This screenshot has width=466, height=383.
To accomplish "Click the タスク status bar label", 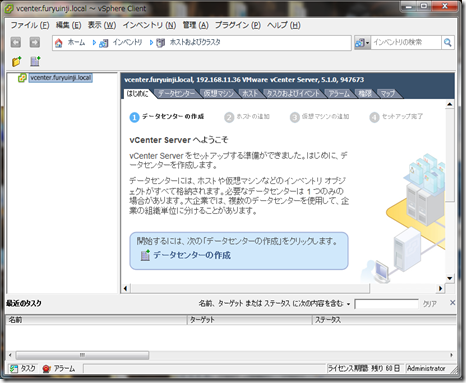I will pyautogui.click(x=28, y=368).
